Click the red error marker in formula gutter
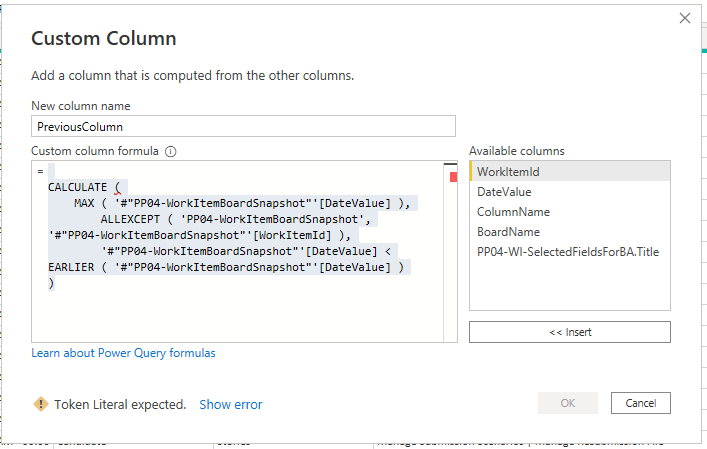Viewport: 707px width, 449px height. tap(453, 177)
